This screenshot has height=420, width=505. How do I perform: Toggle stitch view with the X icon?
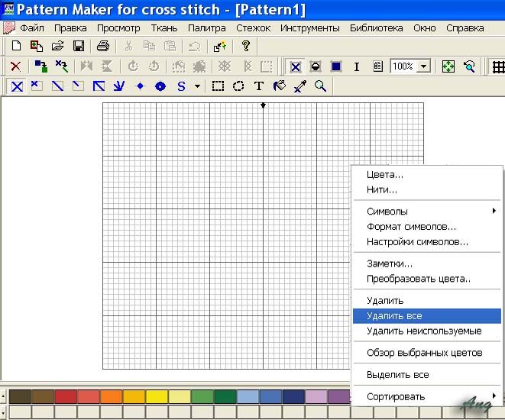[296, 67]
